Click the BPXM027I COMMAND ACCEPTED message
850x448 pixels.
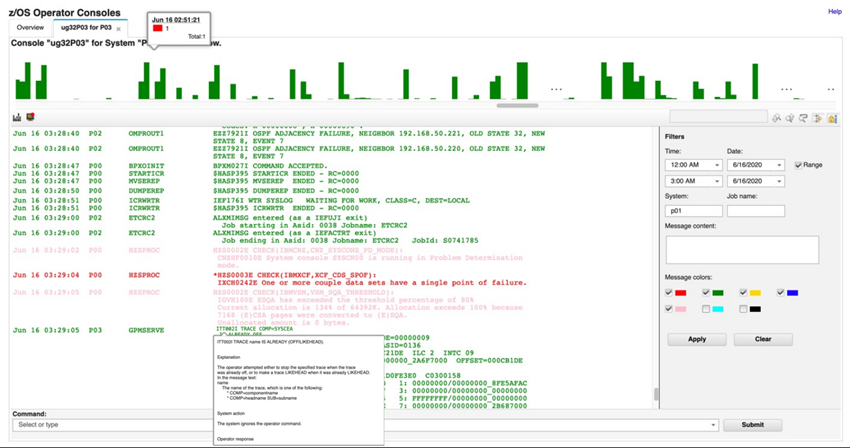tap(270, 166)
